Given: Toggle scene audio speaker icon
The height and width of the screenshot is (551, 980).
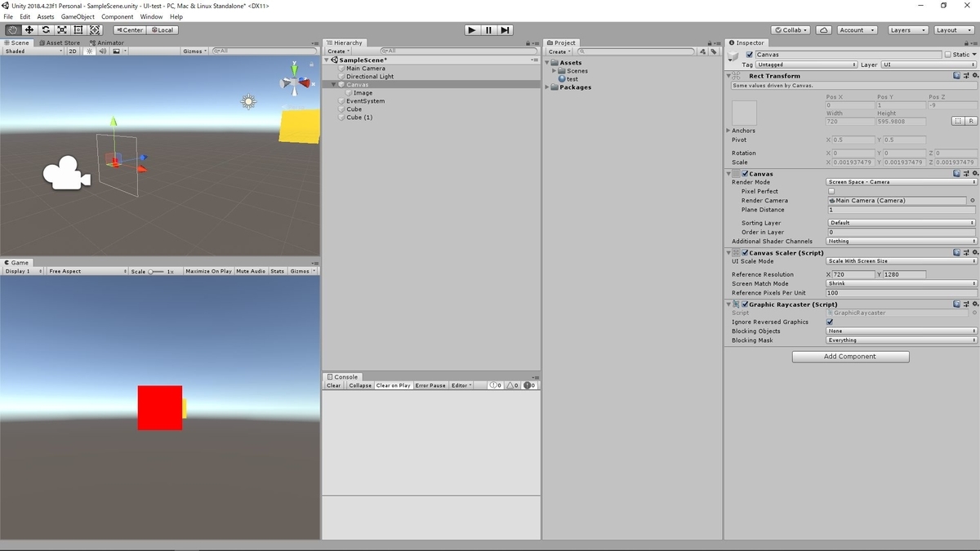Looking at the screenshot, I should [x=102, y=51].
